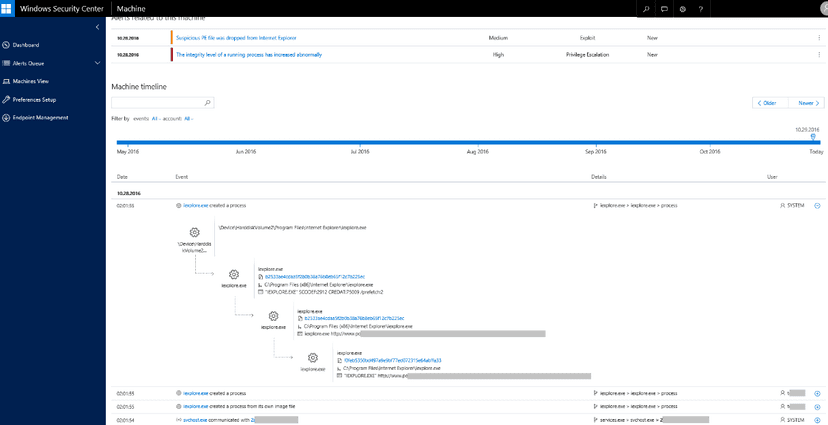
Task: Go to Dashboard in sidebar
Action: click(x=26, y=45)
